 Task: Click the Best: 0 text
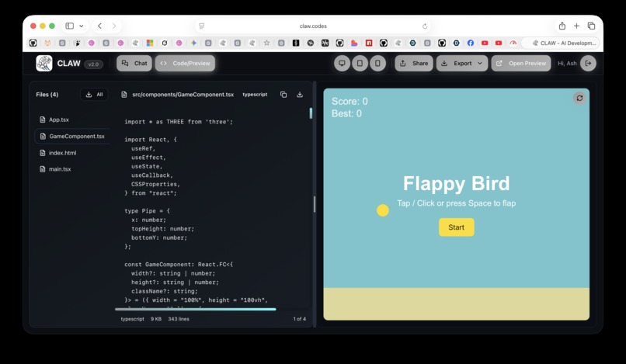point(346,114)
